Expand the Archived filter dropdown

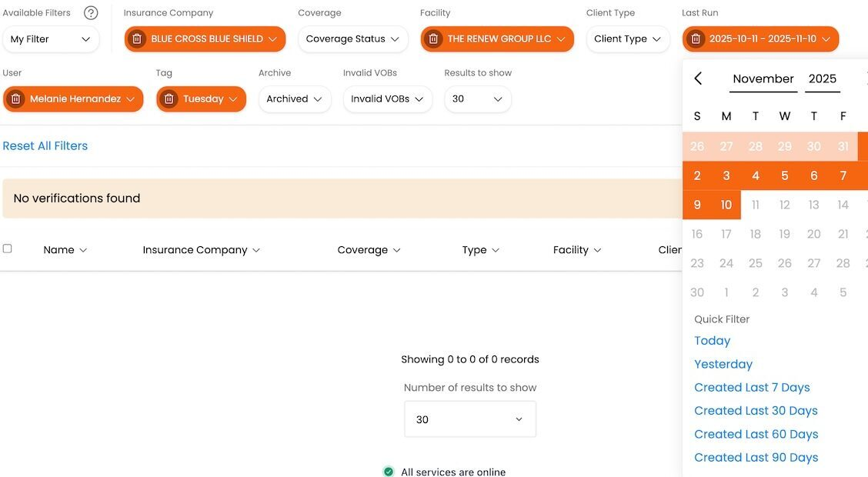(295, 99)
